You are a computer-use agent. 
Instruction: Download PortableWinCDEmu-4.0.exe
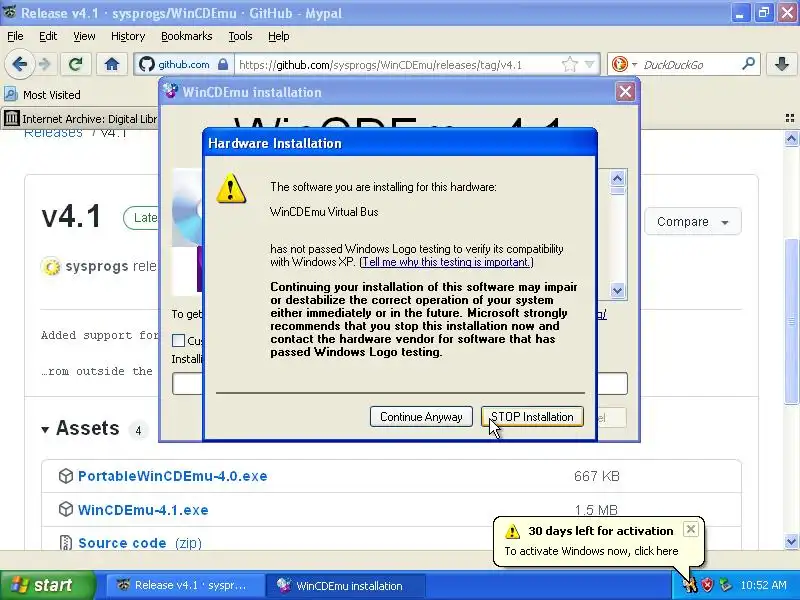click(172, 476)
